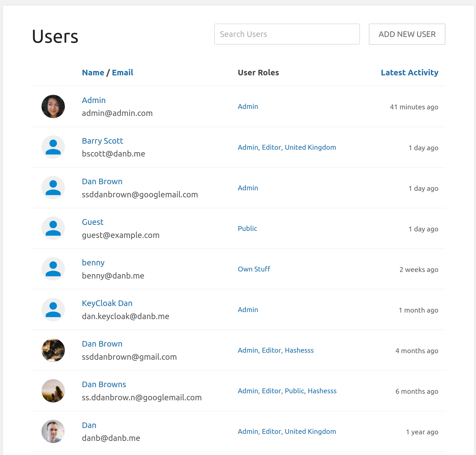Open Admin's profile avatar photo
Image resolution: width=476 pixels, height=455 pixels.
click(53, 106)
